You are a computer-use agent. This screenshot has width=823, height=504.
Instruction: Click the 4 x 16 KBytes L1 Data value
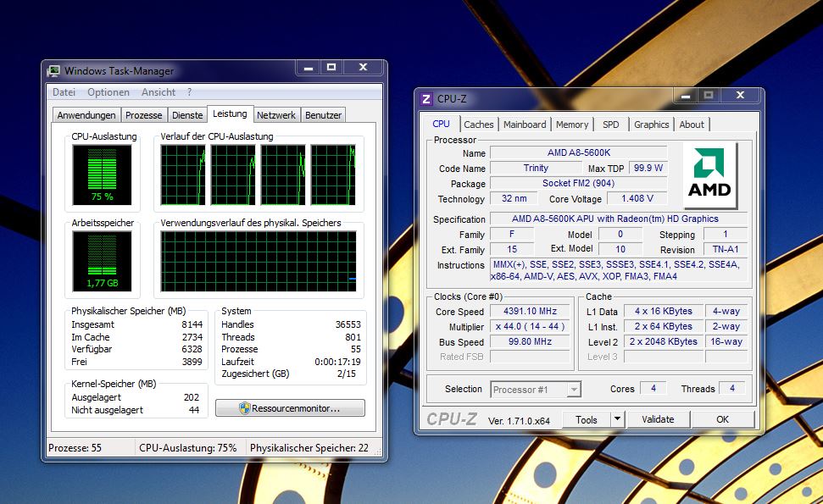point(664,311)
